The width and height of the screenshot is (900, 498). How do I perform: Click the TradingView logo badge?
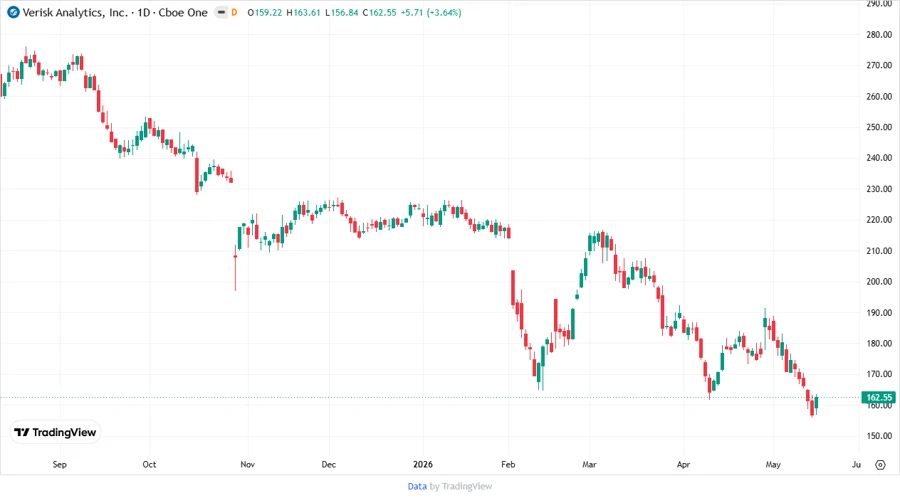pos(56,433)
